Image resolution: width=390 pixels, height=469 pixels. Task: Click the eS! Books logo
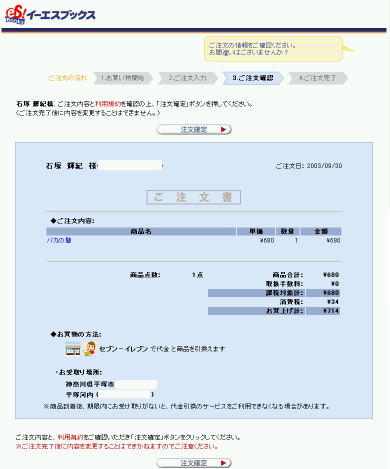tap(50, 15)
